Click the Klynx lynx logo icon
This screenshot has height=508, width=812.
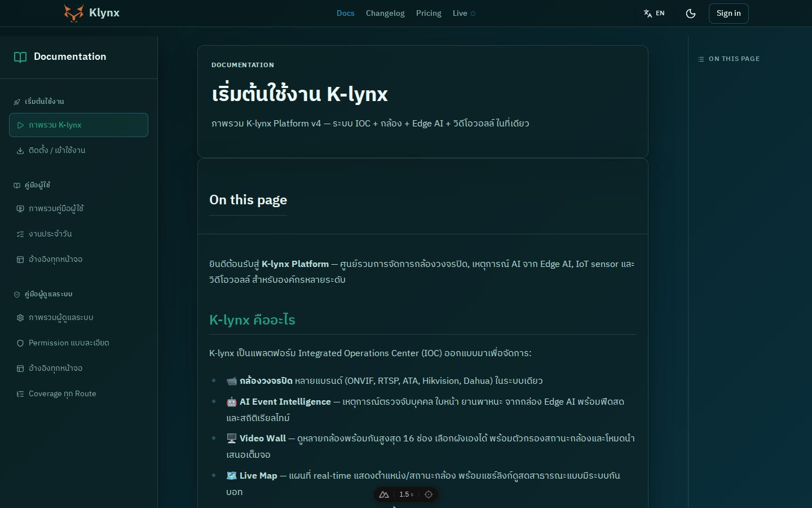(x=73, y=13)
